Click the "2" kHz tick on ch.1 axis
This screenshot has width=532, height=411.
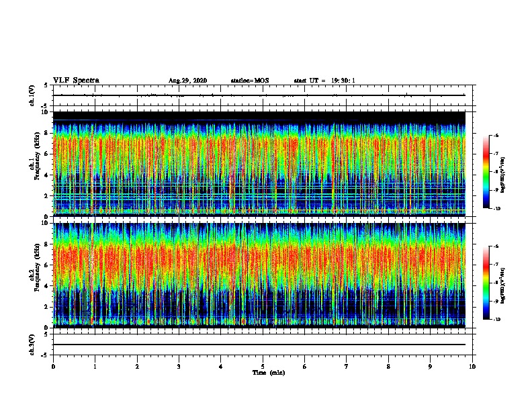[48, 196]
